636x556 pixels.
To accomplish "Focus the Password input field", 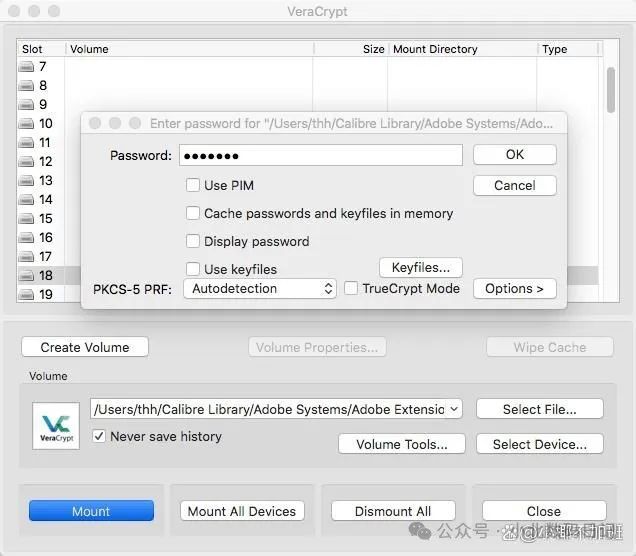I will click(321, 155).
